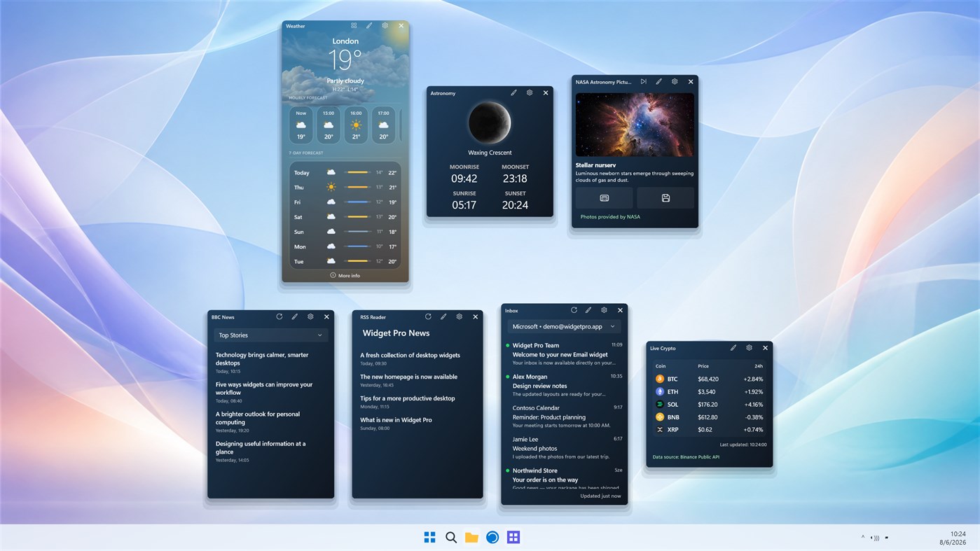Open RSS Reader widget settings gear
The height and width of the screenshot is (551, 980).
click(460, 317)
